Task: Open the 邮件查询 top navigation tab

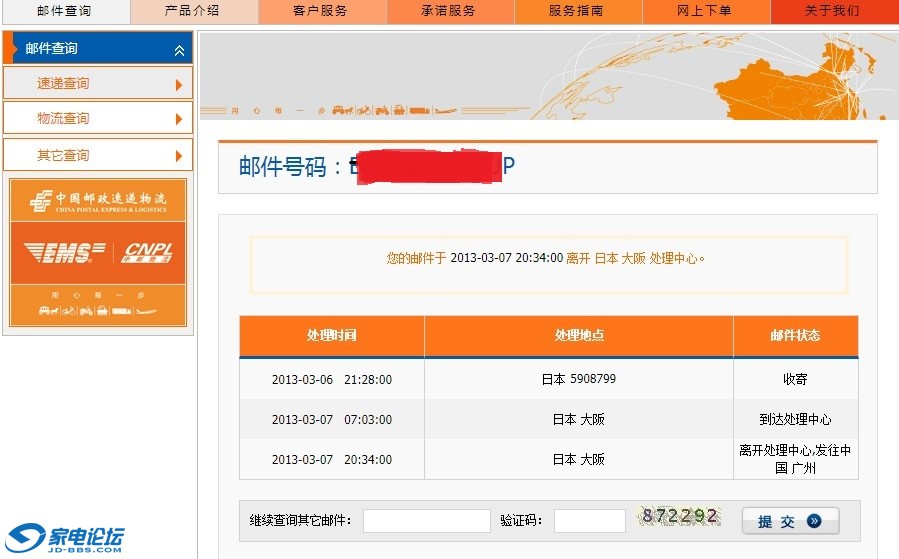Action: pyautogui.click(x=64, y=11)
